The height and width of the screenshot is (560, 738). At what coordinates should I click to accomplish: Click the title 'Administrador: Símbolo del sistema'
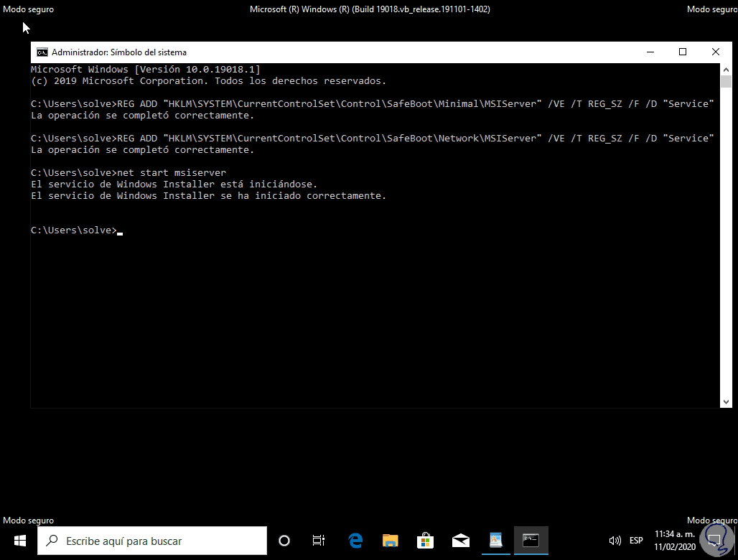(x=119, y=52)
